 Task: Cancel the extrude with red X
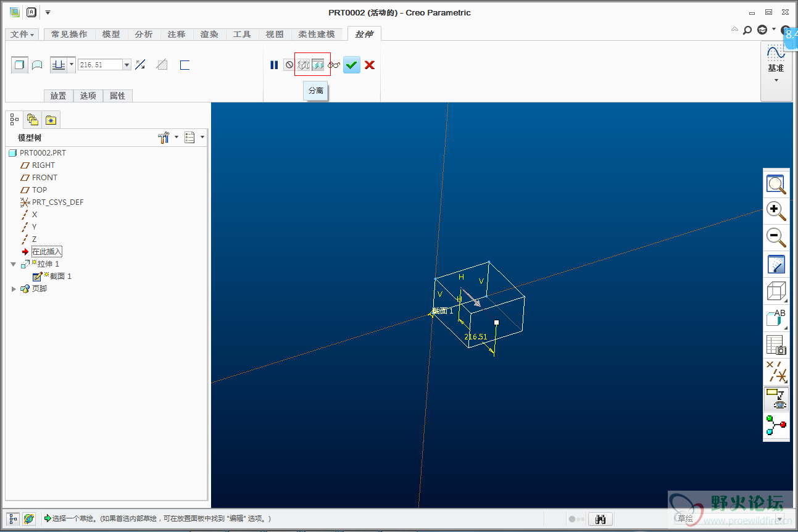click(x=370, y=65)
